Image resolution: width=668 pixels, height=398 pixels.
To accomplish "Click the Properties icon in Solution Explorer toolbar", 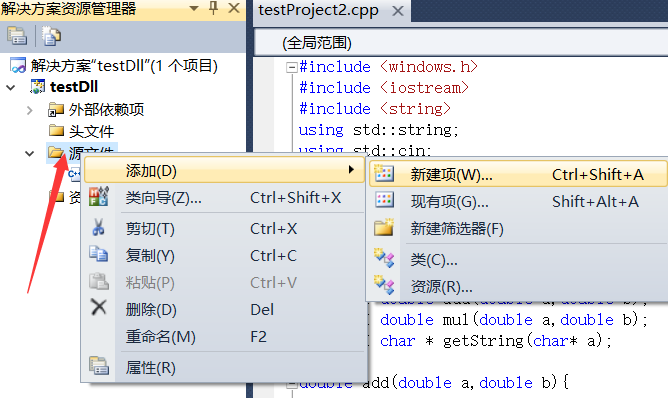I will pos(17,36).
